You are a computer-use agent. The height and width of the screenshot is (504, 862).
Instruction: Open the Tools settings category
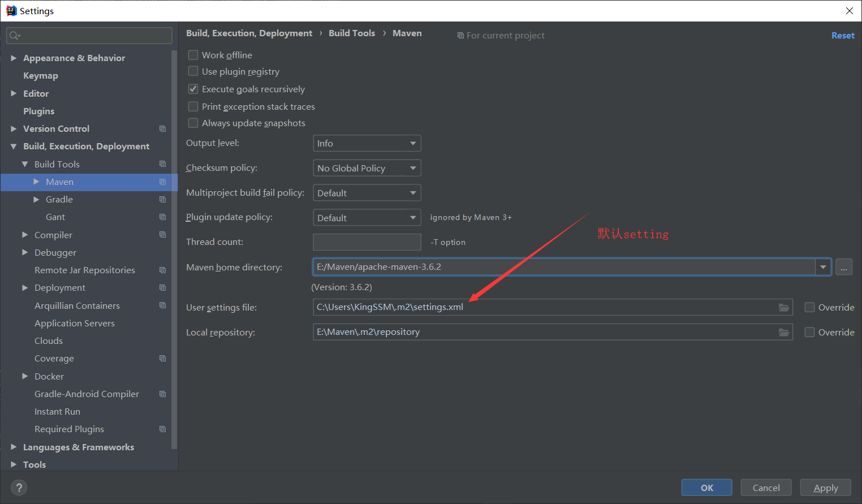pyautogui.click(x=35, y=464)
